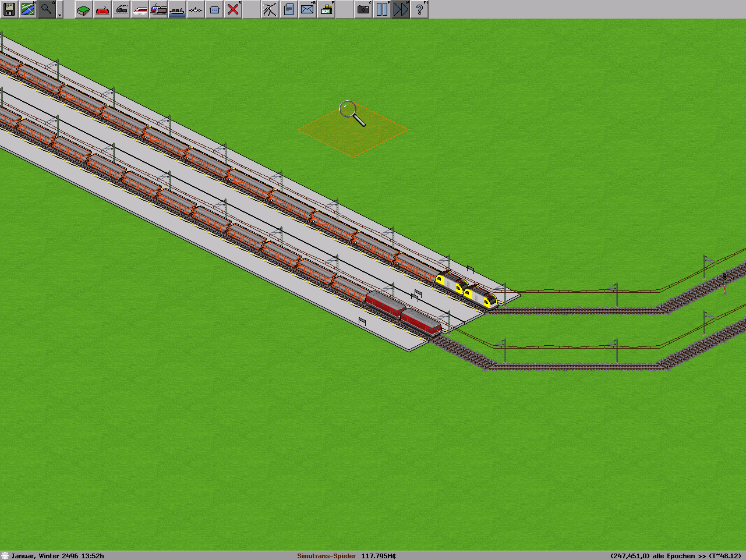The width and height of the screenshot is (746, 560).
Task: Toggle the game pause button
Action: pos(382,9)
